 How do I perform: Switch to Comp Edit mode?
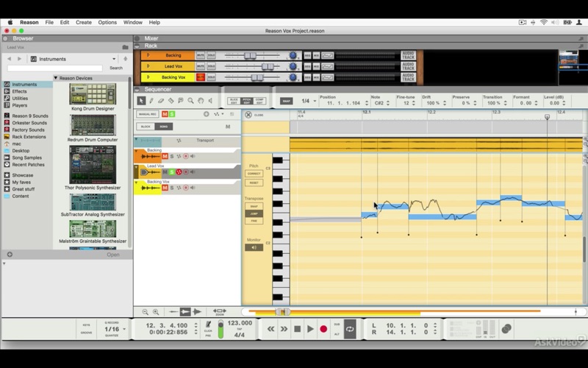coord(259,101)
